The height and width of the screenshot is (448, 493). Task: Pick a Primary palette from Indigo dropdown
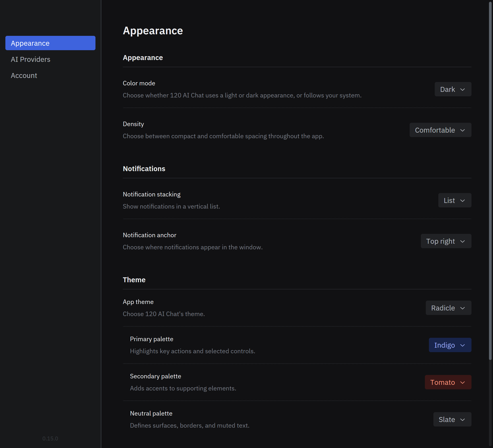click(450, 345)
